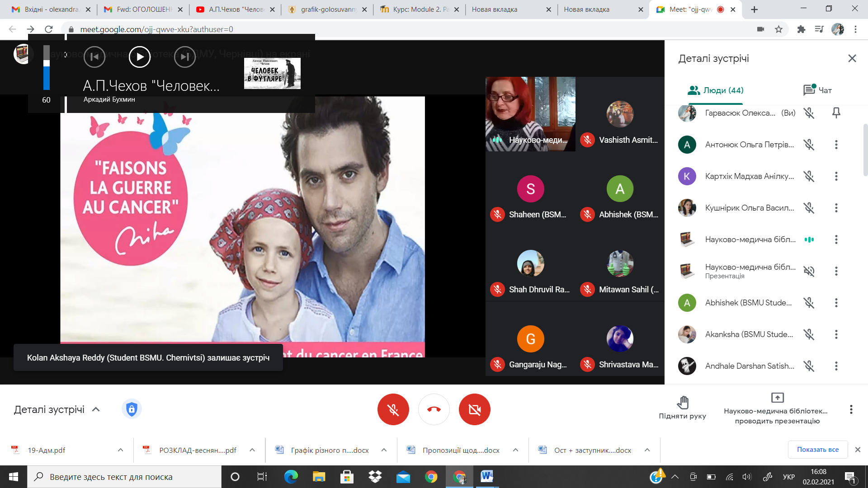The height and width of the screenshot is (488, 868).
Task: Close the downloads bar
Action: (x=858, y=450)
